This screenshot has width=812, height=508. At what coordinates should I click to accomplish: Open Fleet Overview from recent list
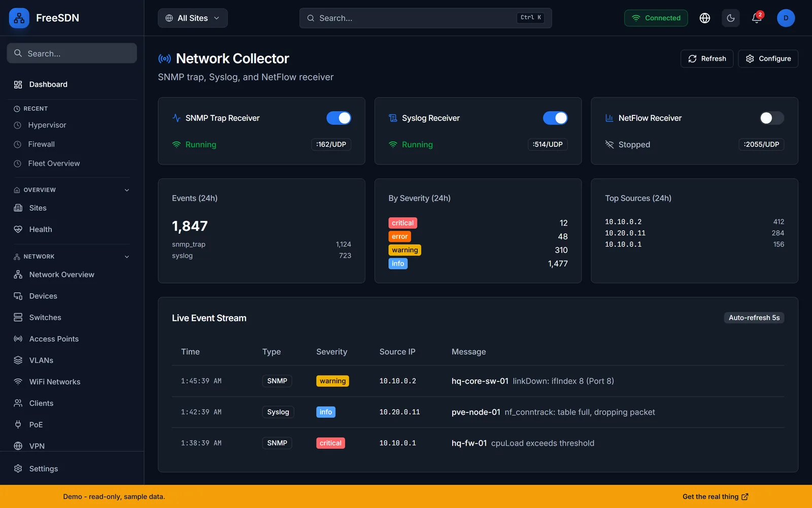[x=54, y=164]
